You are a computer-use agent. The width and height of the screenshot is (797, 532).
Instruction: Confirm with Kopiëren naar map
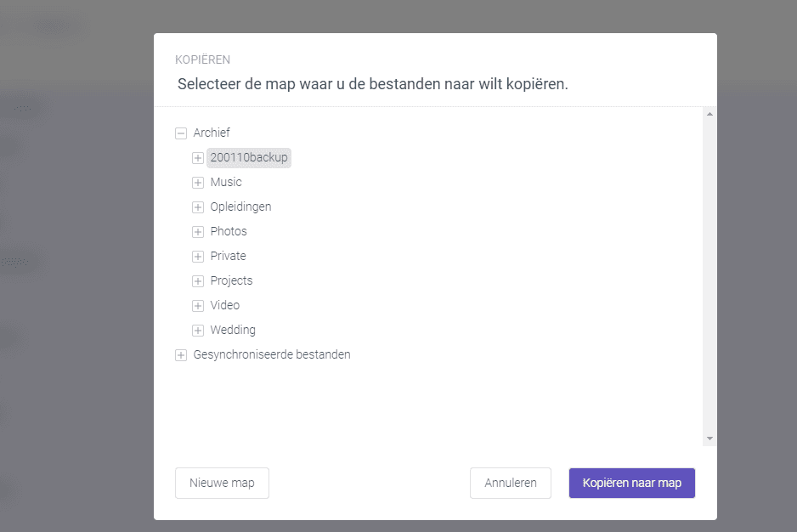[631, 483]
